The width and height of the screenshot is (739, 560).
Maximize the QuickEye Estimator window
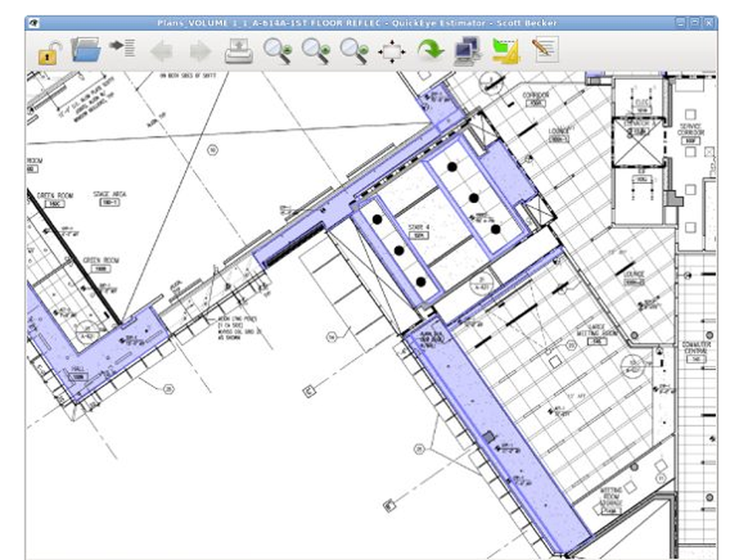(695, 23)
